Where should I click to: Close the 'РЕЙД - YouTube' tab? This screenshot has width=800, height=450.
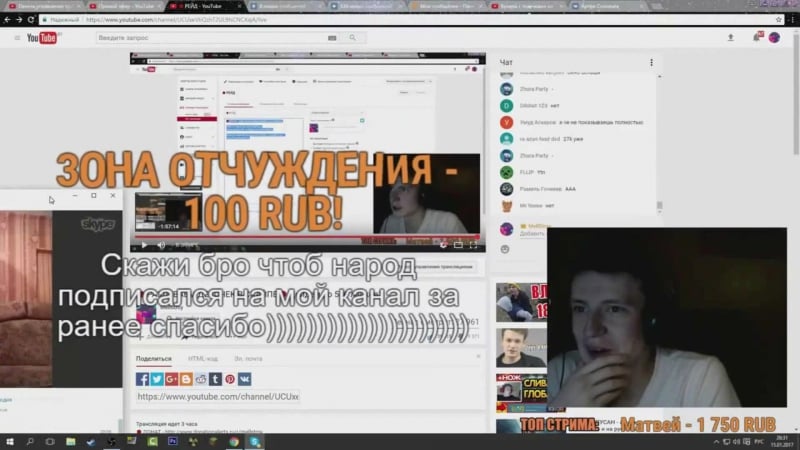click(x=239, y=6)
